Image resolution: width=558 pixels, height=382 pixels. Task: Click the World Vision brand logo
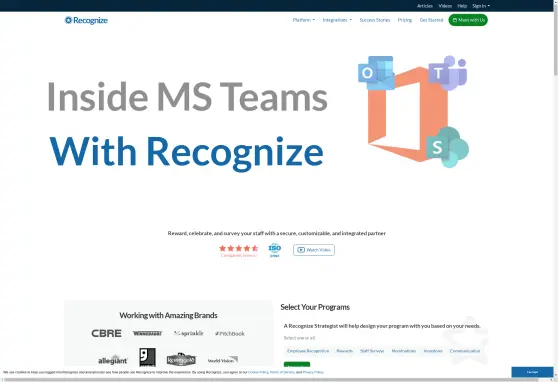point(223,360)
